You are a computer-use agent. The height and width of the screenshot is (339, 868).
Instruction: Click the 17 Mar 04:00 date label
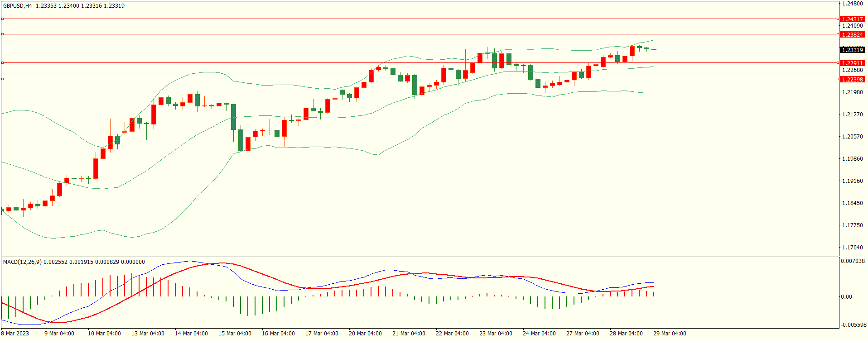322,334
